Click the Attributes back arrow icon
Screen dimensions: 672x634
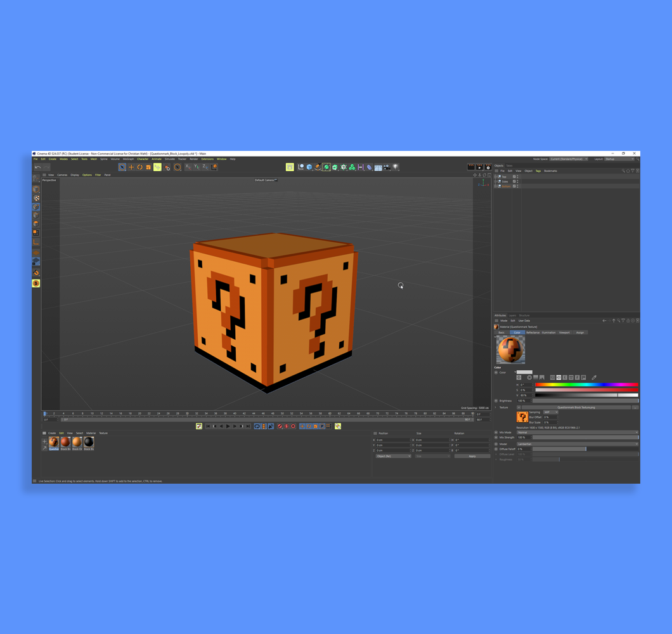pos(604,321)
